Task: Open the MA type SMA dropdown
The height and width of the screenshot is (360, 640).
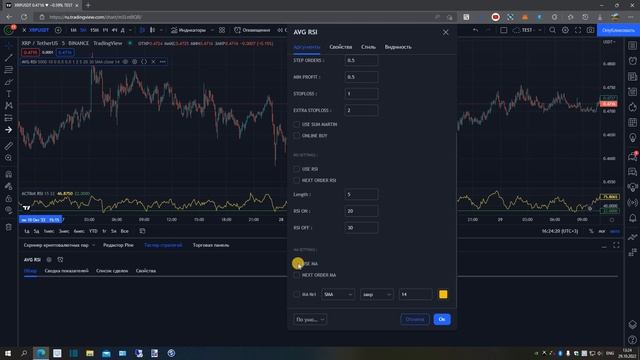Action: (338, 294)
